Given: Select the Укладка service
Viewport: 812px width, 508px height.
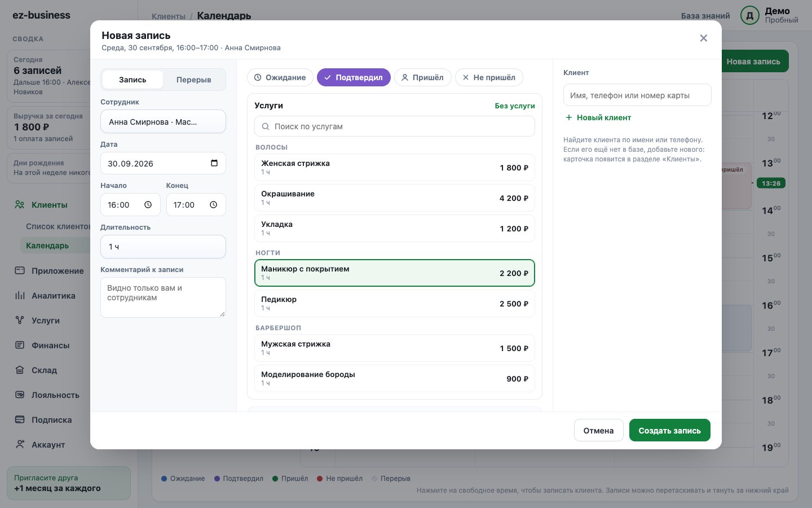Looking at the screenshot, I should coord(395,229).
